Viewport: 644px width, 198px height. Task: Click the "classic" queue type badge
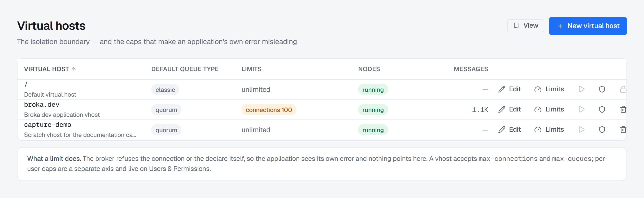click(x=165, y=90)
